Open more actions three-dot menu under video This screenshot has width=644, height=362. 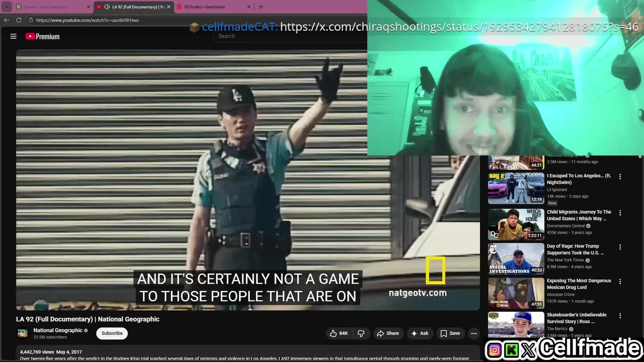(x=473, y=333)
